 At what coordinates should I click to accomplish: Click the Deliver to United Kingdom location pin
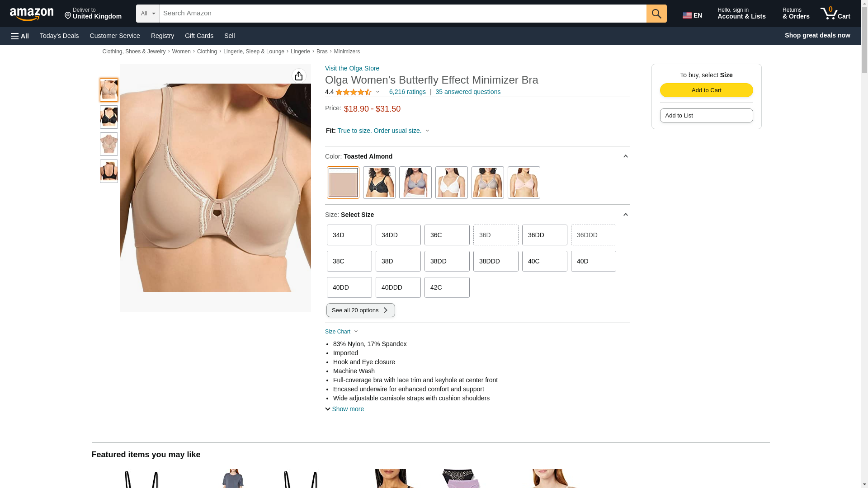coord(68,16)
